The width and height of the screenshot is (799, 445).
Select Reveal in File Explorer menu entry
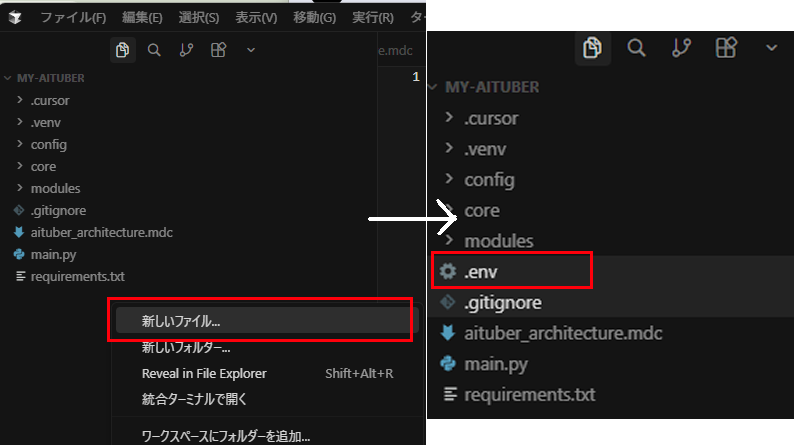click(204, 373)
